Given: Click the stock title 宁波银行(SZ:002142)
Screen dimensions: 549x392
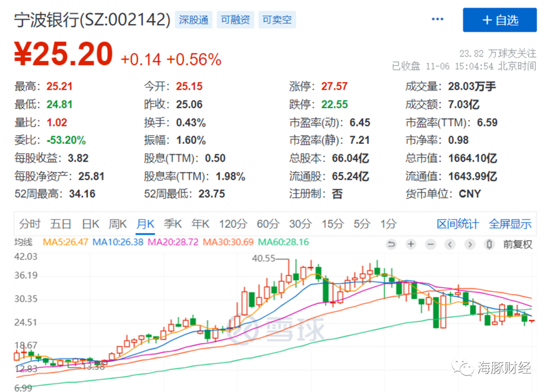Looking at the screenshot, I should [93, 20].
